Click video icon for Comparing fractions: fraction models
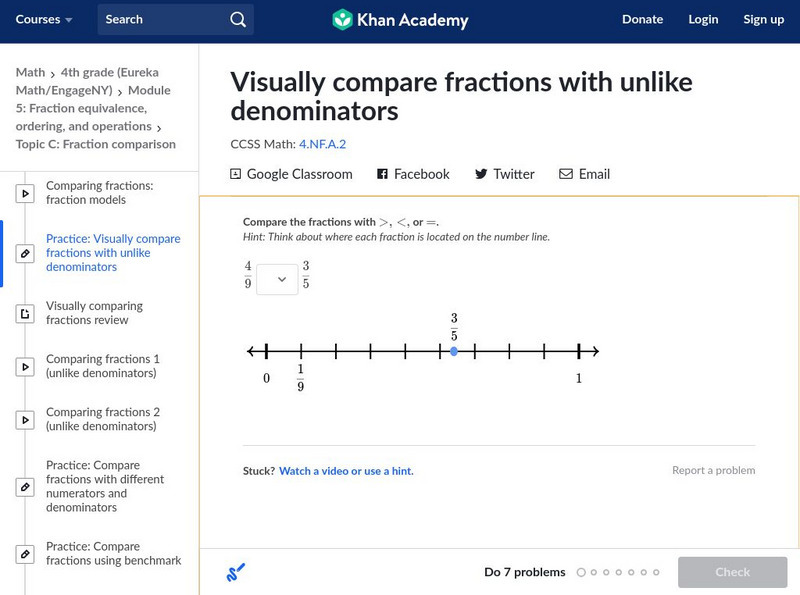800x595 pixels. [x=25, y=193]
